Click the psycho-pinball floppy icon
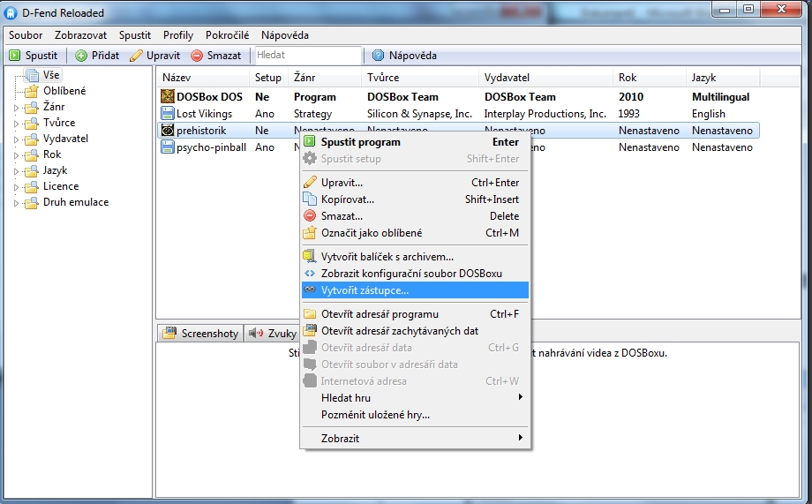The image size is (812, 504). (x=168, y=147)
